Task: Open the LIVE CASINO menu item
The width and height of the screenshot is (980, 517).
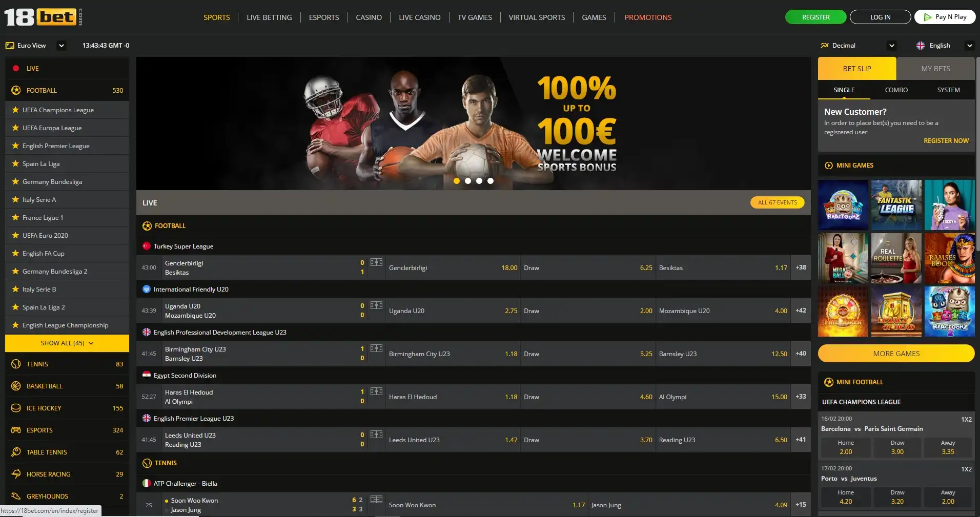Action: click(419, 17)
